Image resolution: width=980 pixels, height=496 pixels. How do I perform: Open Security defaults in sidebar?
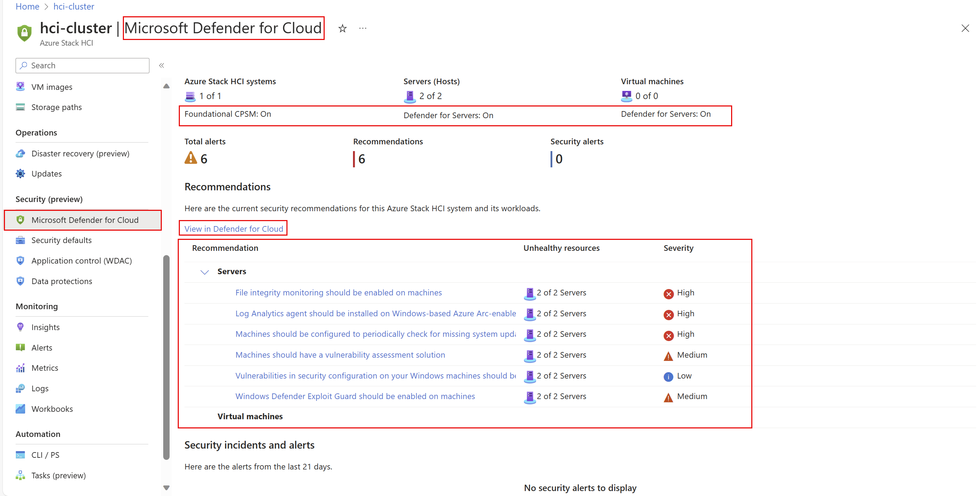tap(61, 240)
